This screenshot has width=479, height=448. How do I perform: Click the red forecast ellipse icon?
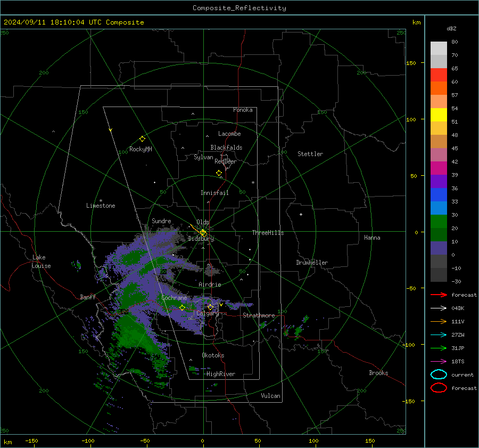point(439,388)
